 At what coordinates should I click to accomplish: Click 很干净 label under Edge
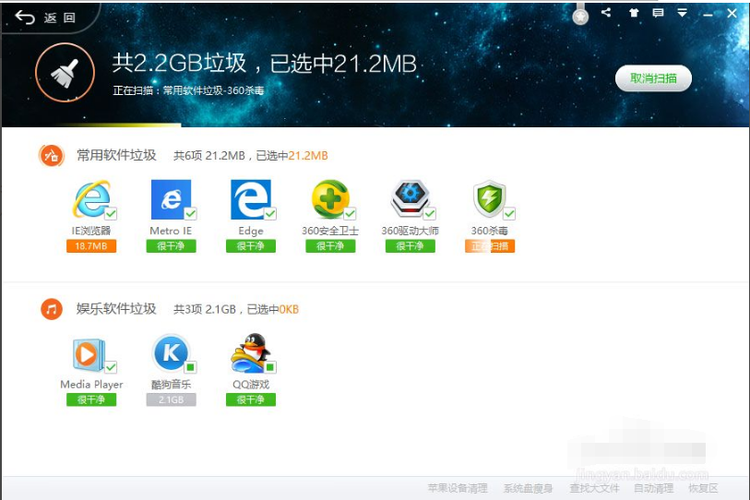click(x=251, y=246)
